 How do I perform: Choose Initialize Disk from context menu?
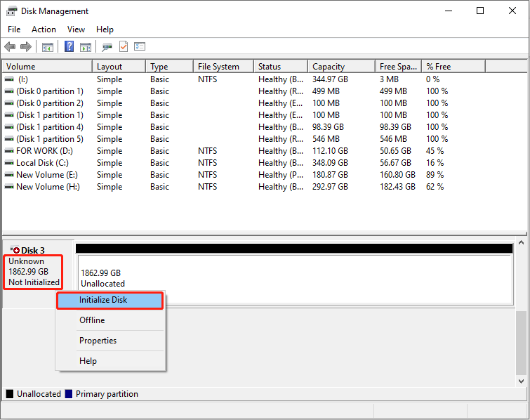point(110,301)
